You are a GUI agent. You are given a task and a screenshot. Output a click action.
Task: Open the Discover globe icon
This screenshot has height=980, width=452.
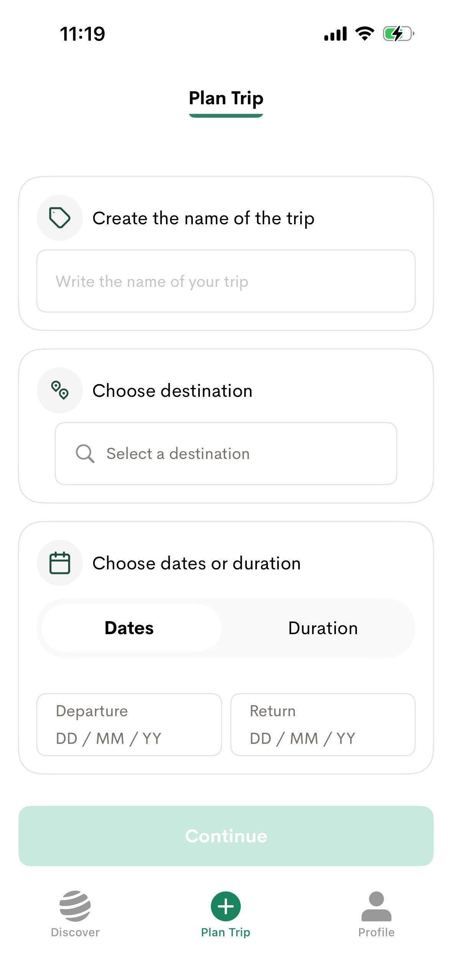[75, 906]
